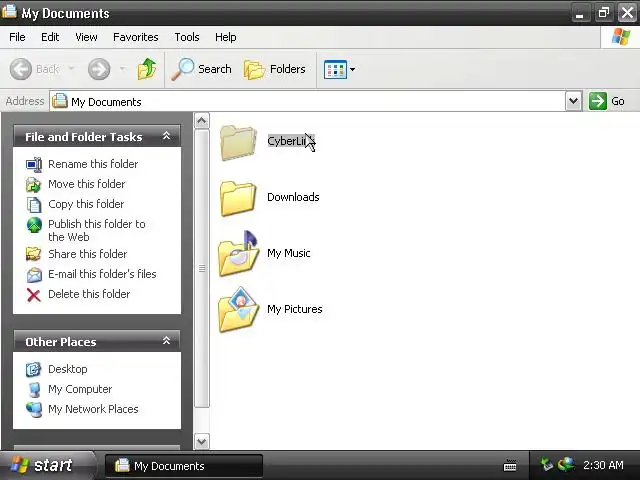Click the Forward arrow button

point(99,69)
